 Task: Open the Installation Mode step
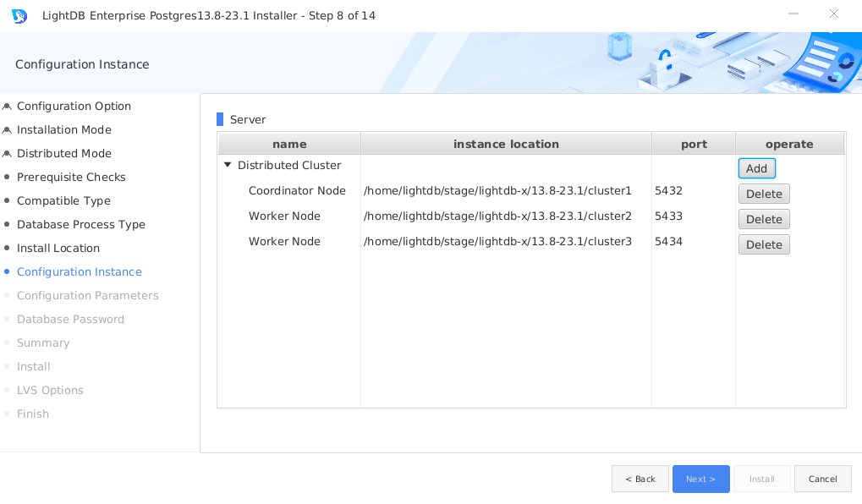tap(63, 129)
